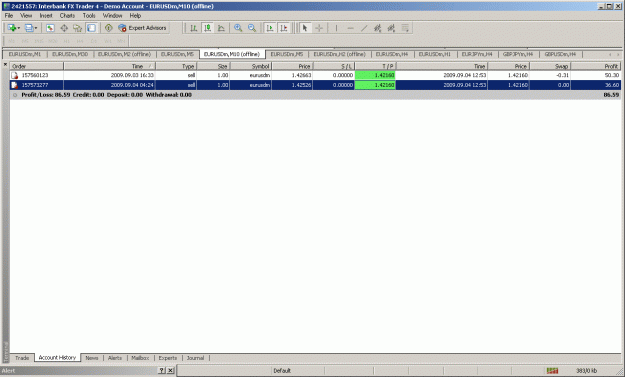Switch to the GBPJPYm,H4 chart tab
Viewport: 625px width, 377px height.
(x=518, y=54)
